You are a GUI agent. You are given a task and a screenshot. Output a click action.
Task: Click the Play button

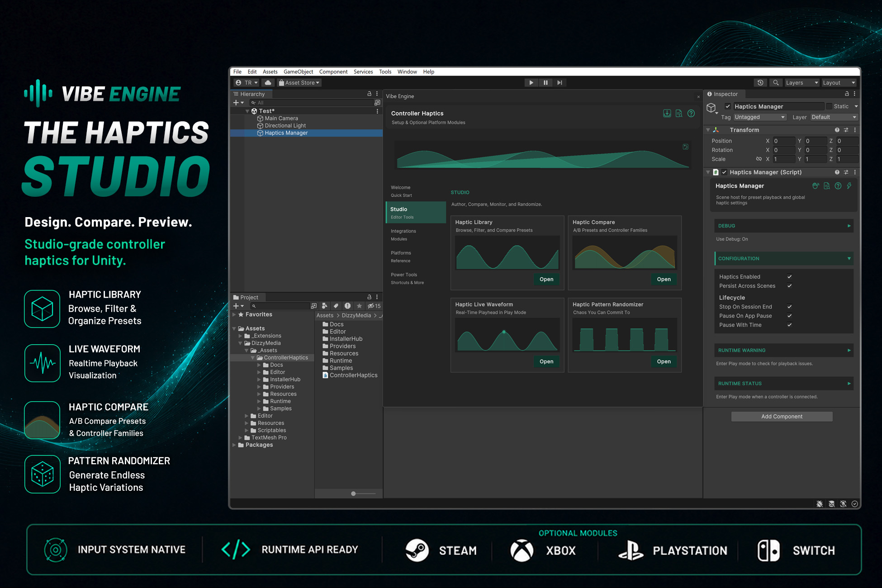pyautogui.click(x=531, y=83)
